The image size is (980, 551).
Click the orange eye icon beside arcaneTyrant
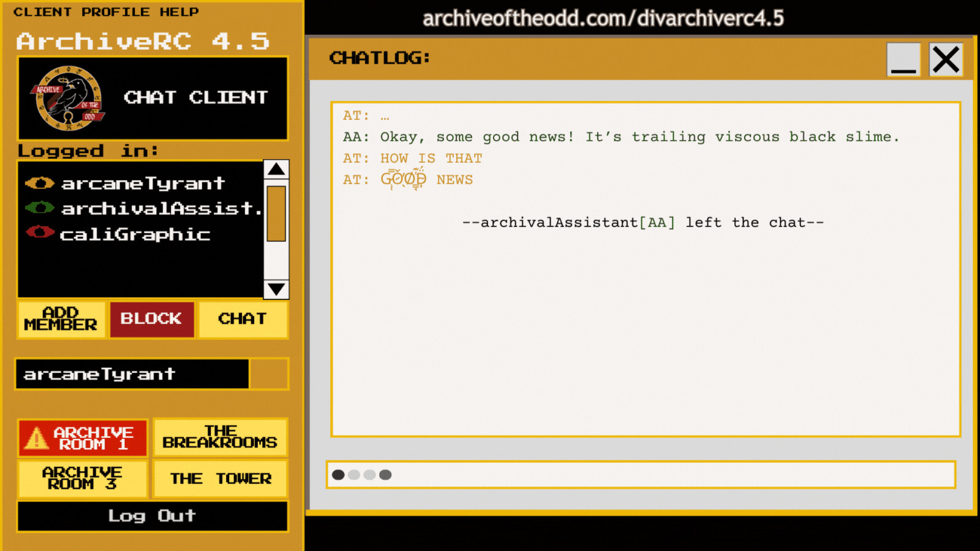pyautogui.click(x=40, y=183)
